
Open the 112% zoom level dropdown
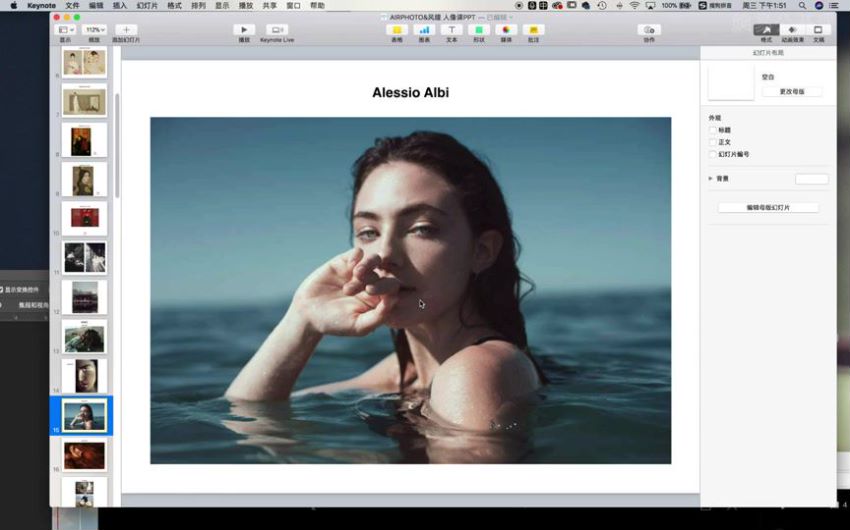[x=95, y=30]
